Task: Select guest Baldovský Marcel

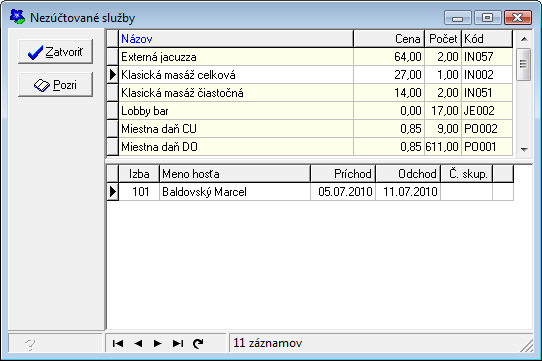Action: [235, 192]
